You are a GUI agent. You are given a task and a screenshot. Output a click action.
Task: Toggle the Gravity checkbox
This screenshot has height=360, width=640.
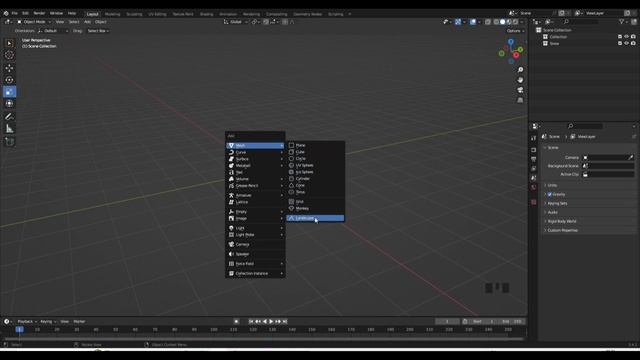point(549,194)
